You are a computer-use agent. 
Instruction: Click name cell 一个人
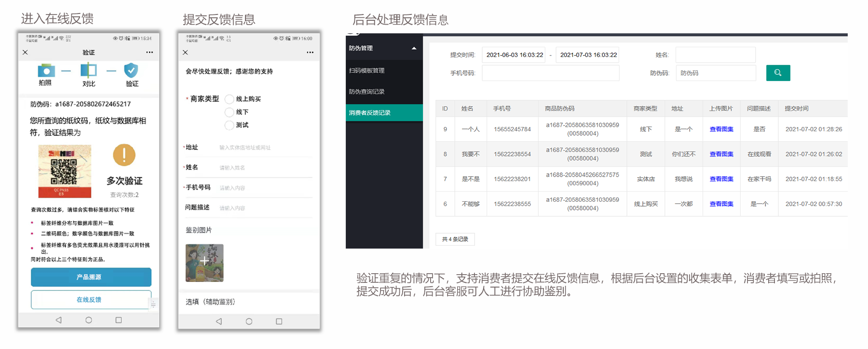(471, 129)
